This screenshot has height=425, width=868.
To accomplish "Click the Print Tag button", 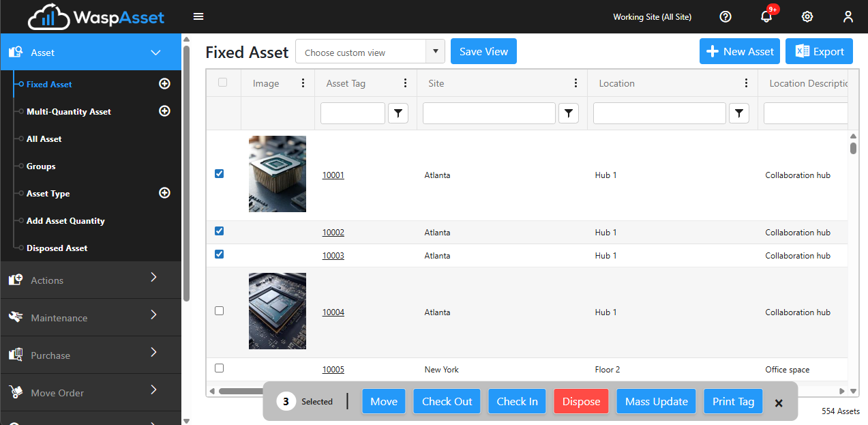I will (734, 401).
